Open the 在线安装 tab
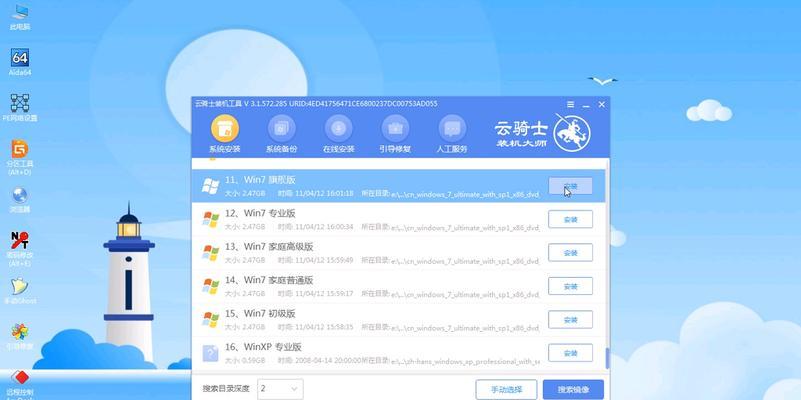 [x=338, y=134]
